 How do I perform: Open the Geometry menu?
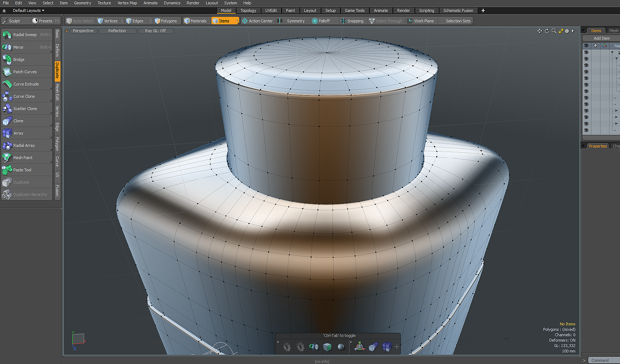(82, 3)
